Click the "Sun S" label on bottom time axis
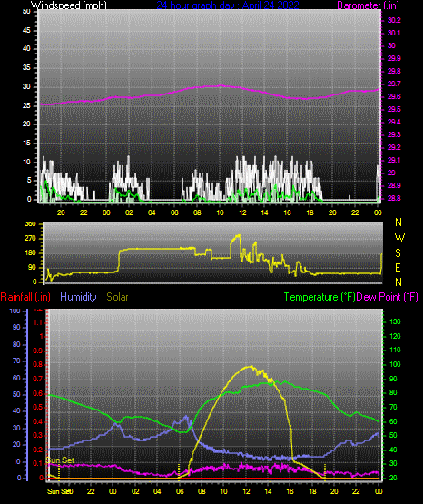423x504 pixels. tap(56, 491)
